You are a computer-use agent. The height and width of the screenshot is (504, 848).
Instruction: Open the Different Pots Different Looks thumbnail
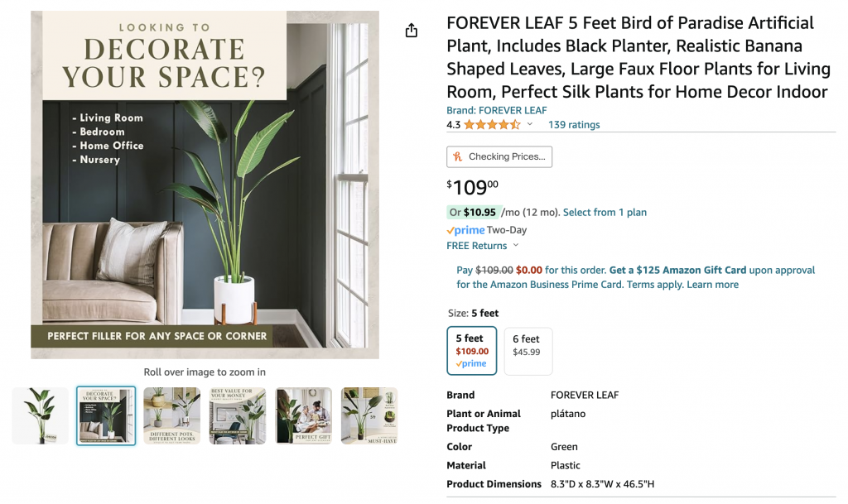point(171,415)
